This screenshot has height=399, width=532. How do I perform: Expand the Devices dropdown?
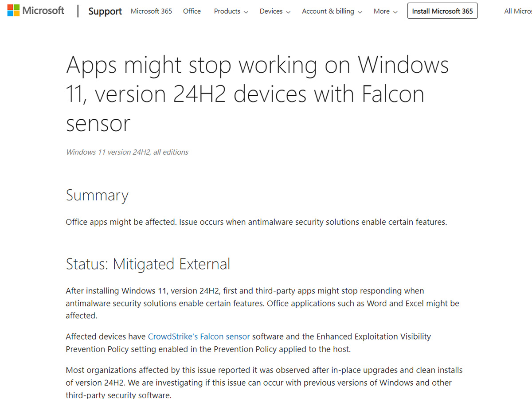pyautogui.click(x=271, y=11)
